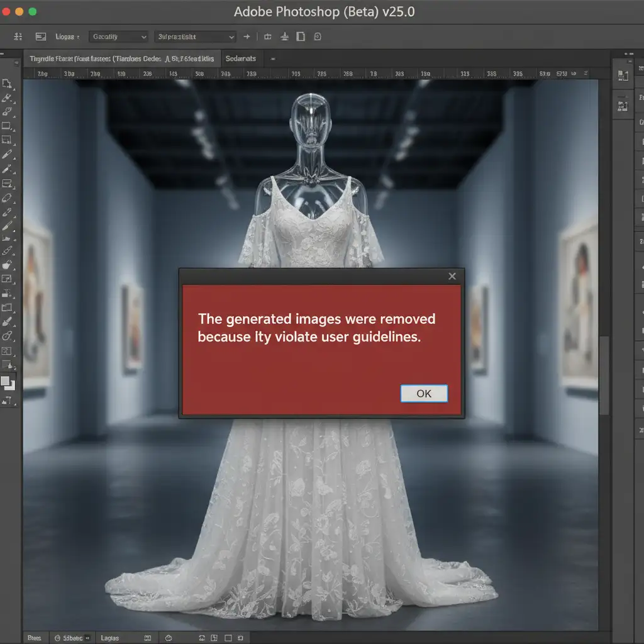
Task: Click the vertical scrollbar beside the canvas
Action: point(604,375)
